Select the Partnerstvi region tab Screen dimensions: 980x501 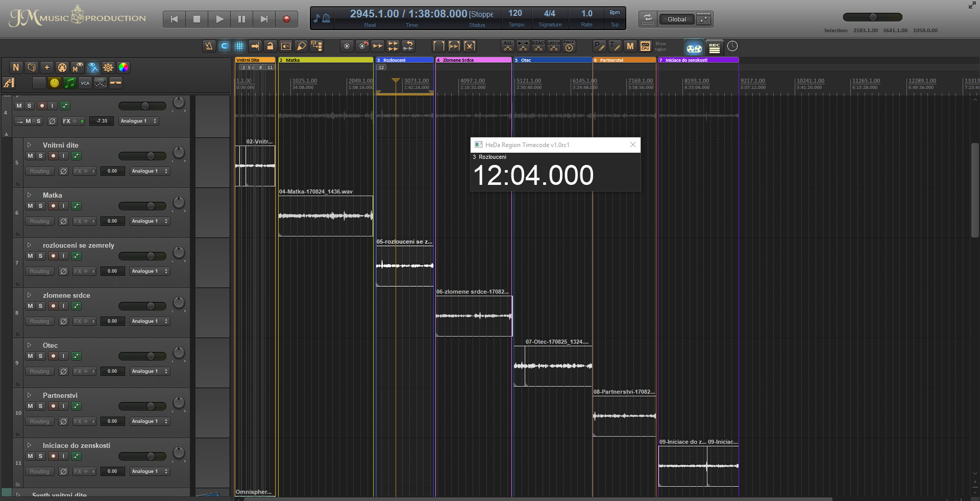[x=624, y=60]
